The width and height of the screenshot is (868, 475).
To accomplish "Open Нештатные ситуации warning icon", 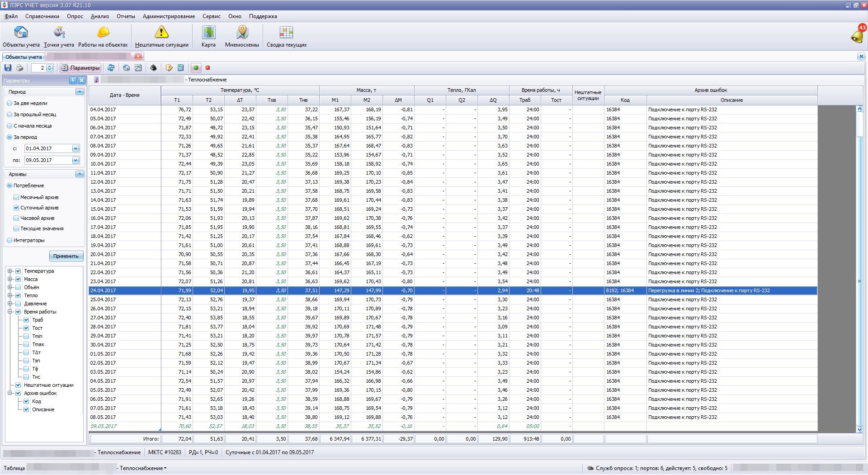I will point(161,36).
